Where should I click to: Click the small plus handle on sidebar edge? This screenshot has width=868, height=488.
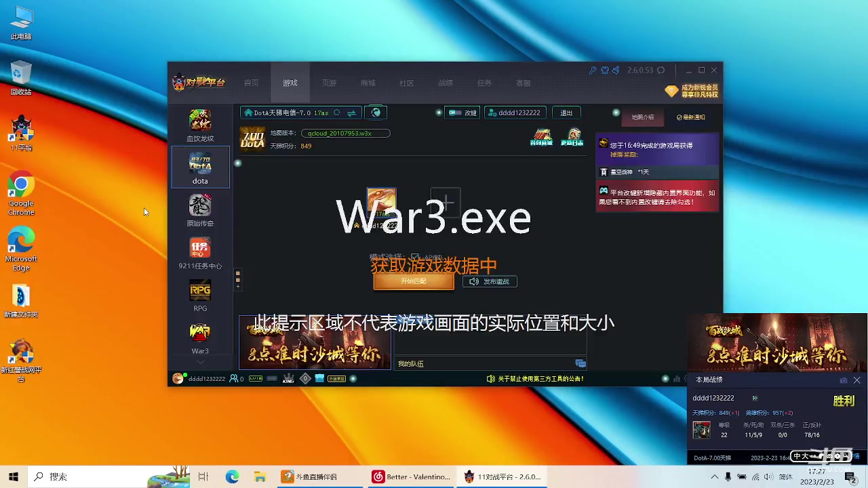pyautogui.click(x=237, y=287)
